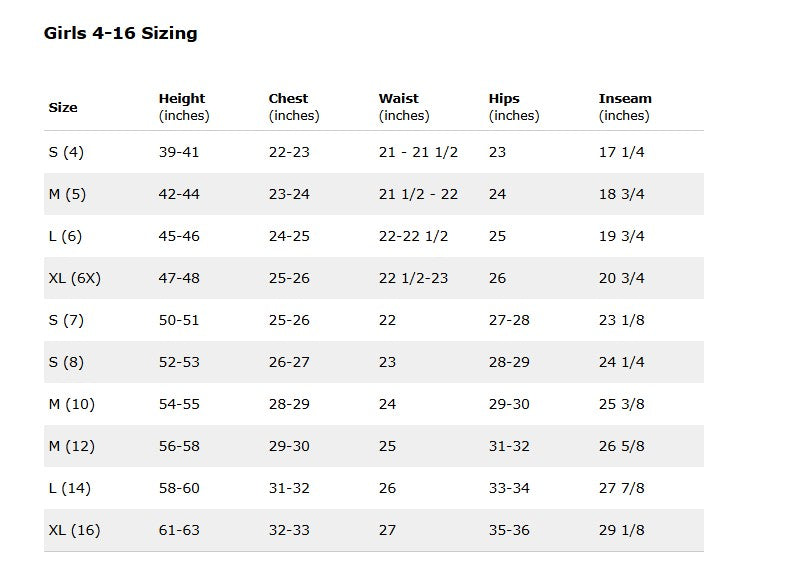Click the Chest (inches) column header
Image resolution: width=812 pixels, height=571 pixels.
click(x=293, y=107)
